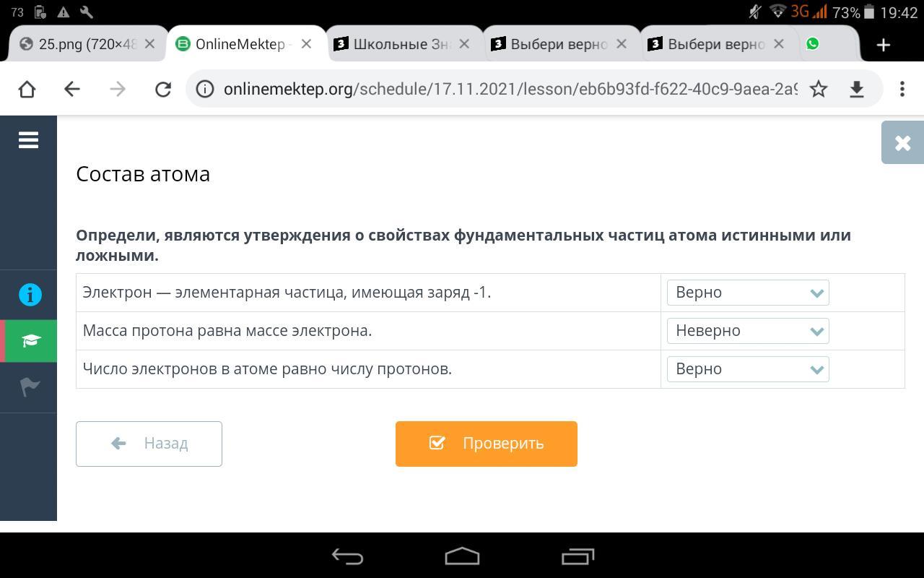Expand dropdown for electron charge statement
This screenshot has height=578, width=924.
click(x=748, y=293)
